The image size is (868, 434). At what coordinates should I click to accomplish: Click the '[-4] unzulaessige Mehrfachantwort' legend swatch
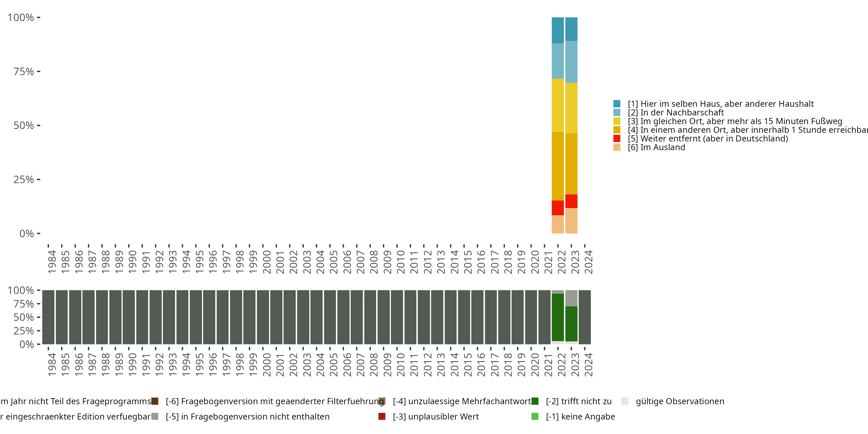(382, 401)
